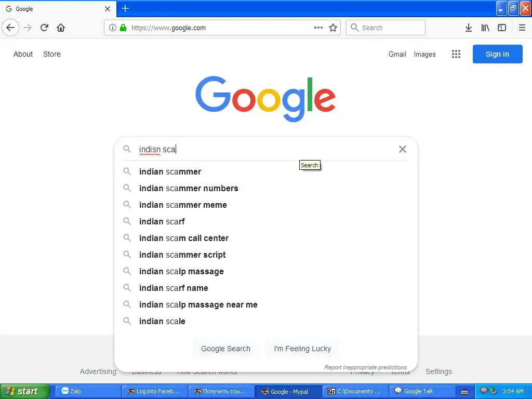Screen dimensions: 532x399
Task: Clear the search box with X icon
Action: point(403,149)
